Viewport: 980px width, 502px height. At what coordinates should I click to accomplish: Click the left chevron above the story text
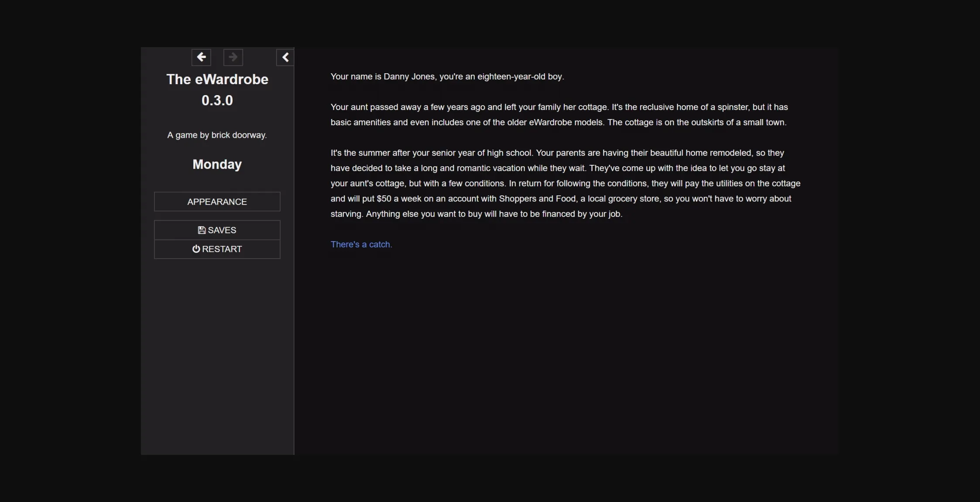pos(285,57)
